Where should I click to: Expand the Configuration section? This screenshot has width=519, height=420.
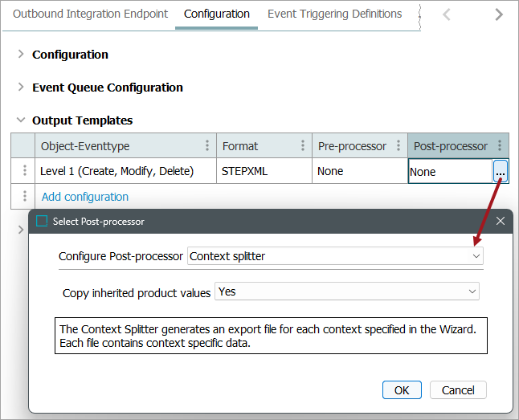pos(20,55)
